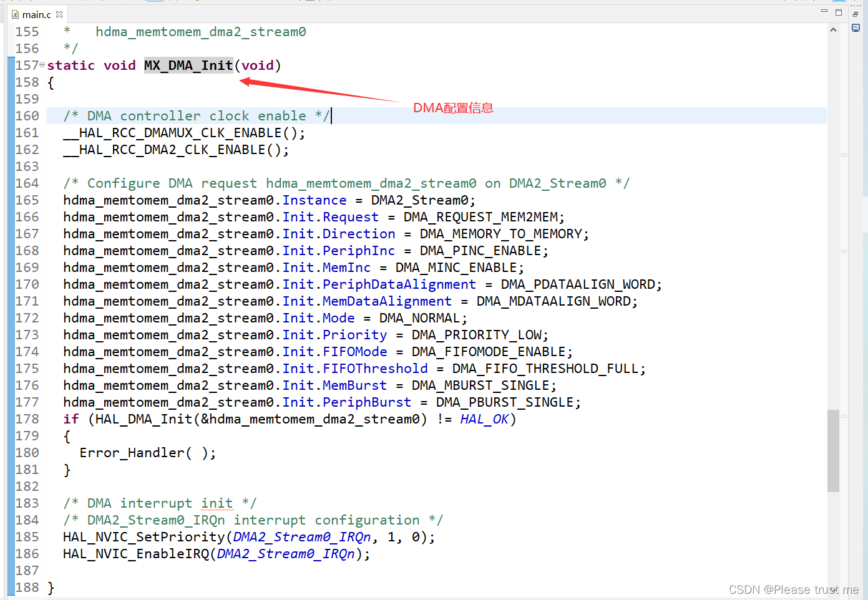Maximize the editor area using its maximize icon
The width and height of the screenshot is (868, 600).
839,12
